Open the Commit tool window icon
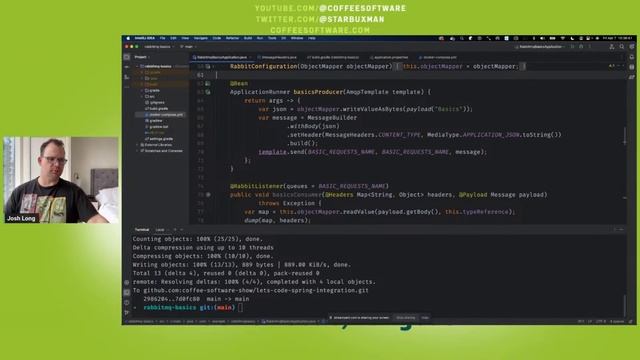Screen dimensions: 640x360 tap(127, 67)
